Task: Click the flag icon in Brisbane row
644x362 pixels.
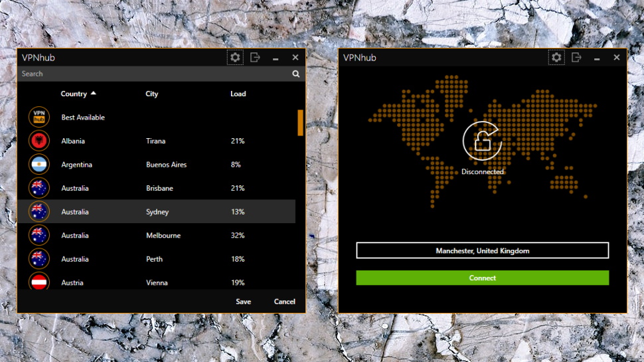Action: 39,188
